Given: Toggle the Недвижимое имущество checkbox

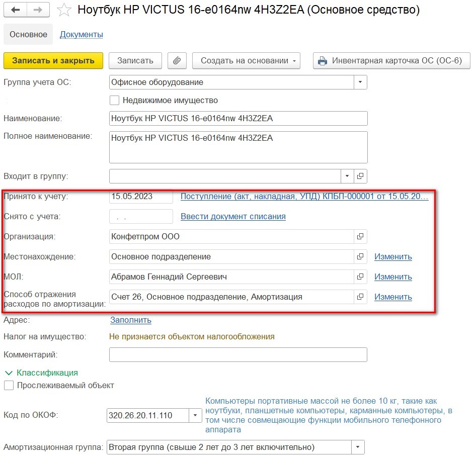Looking at the screenshot, I should click(114, 101).
